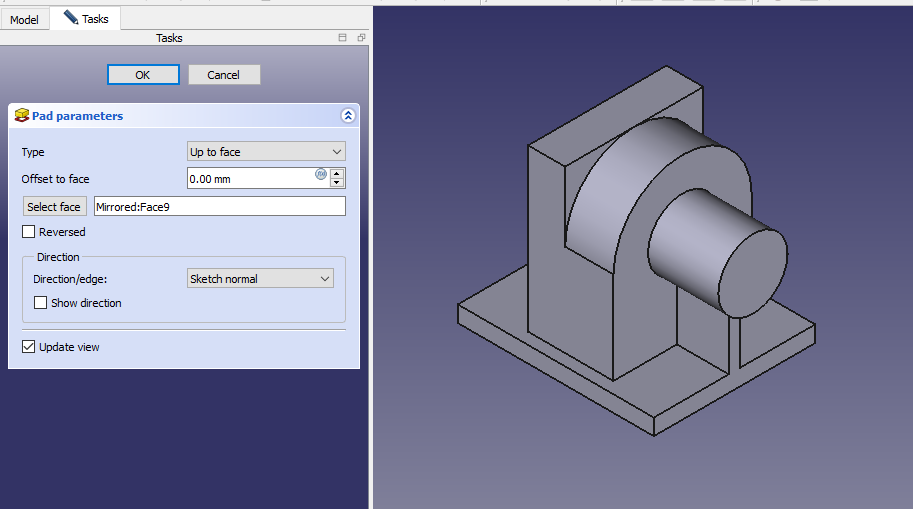Click the formula expression icon in offset field

321,174
